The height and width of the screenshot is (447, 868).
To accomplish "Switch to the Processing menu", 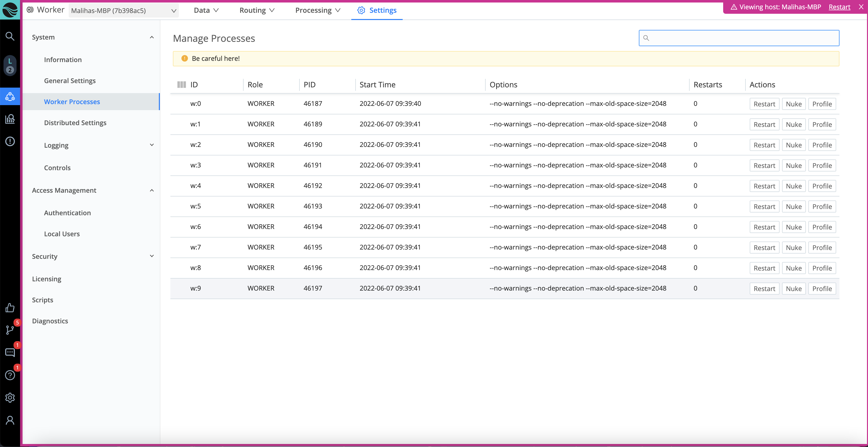I will (317, 10).
